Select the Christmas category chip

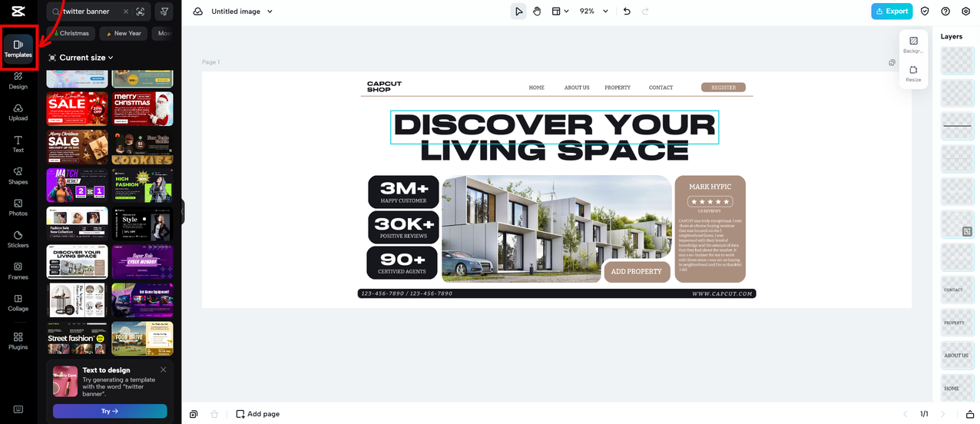71,34
